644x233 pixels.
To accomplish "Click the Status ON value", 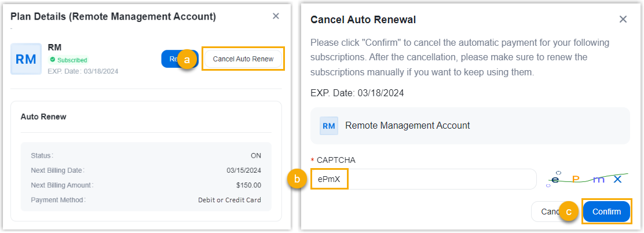I will coord(255,155).
